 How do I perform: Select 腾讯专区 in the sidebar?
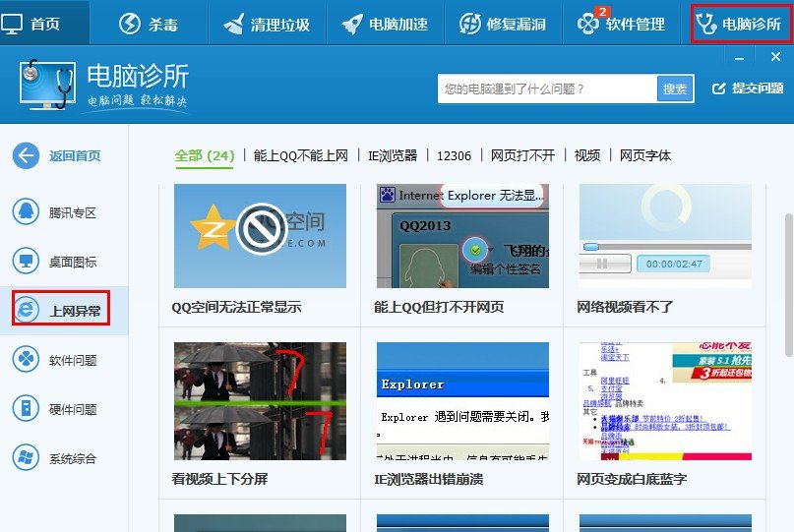[x=73, y=213]
